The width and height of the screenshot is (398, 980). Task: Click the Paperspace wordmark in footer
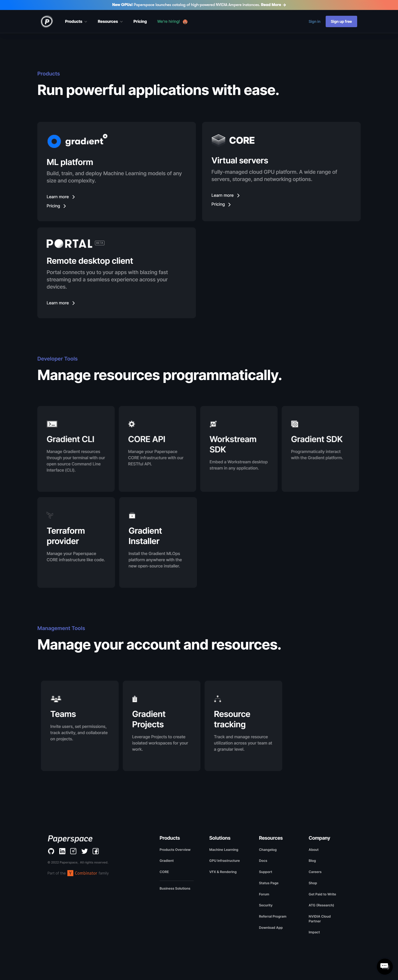pyautogui.click(x=70, y=838)
